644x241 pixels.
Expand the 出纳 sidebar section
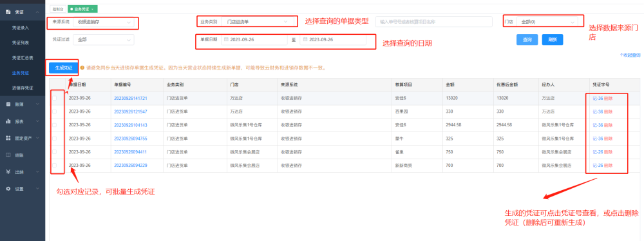[x=37, y=172]
